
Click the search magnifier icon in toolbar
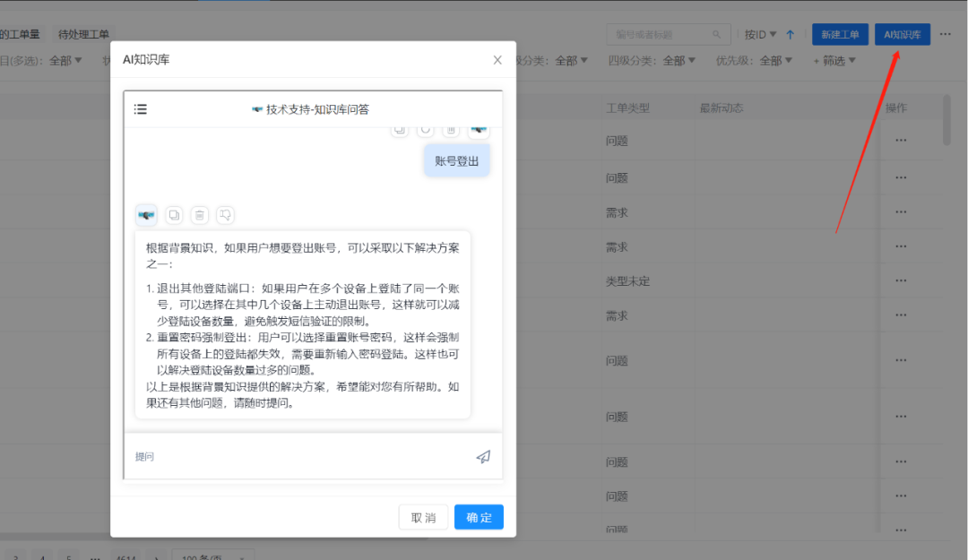tap(716, 35)
